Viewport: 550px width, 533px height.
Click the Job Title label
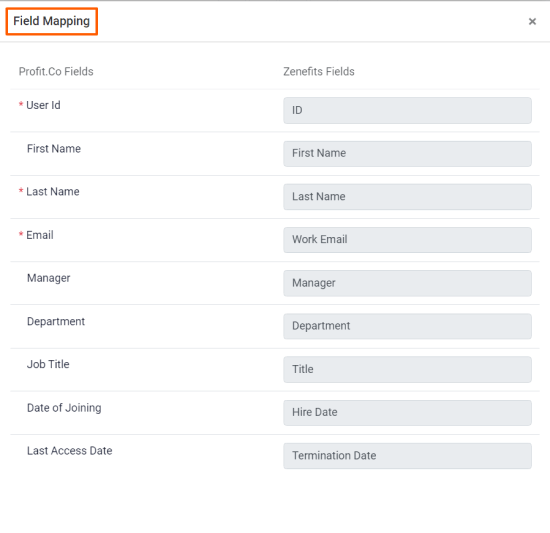click(x=48, y=364)
